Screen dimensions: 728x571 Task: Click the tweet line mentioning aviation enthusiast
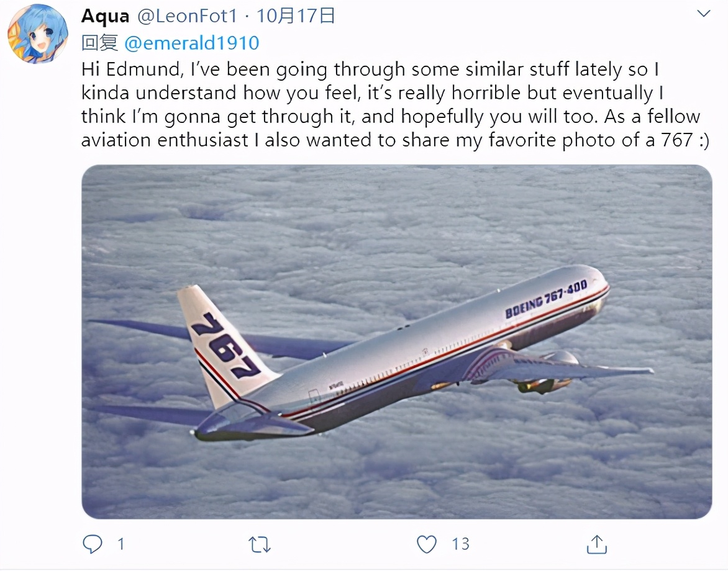point(394,140)
